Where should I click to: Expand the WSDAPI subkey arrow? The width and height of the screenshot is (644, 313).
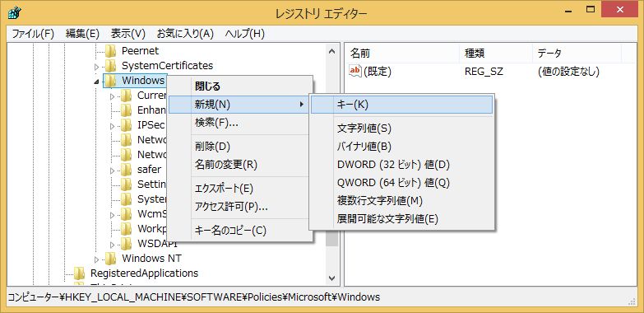pyautogui.click(x=112, y=245)
